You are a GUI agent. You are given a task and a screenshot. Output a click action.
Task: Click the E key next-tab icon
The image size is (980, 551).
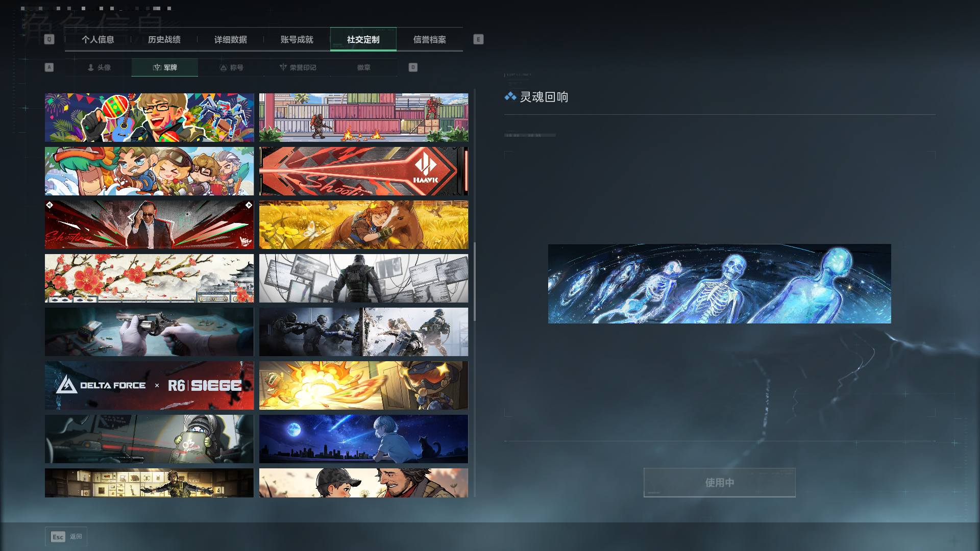coord(478,39)
